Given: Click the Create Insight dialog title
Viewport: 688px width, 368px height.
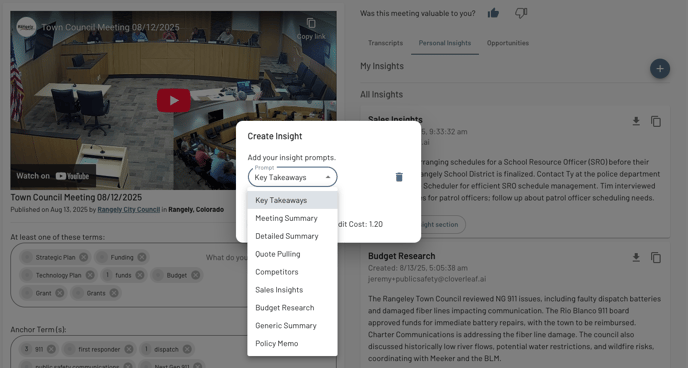Looking at the screenshot, I should (275, 136).
